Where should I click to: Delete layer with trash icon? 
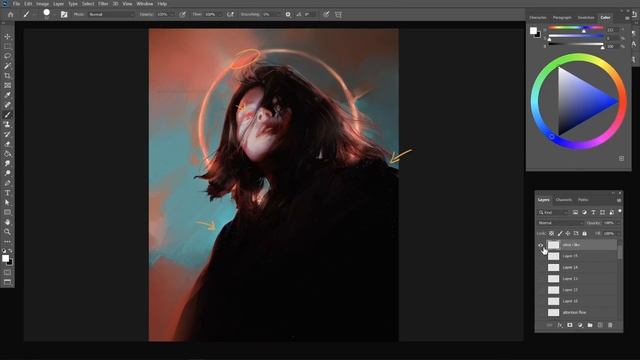pos(610,325)
